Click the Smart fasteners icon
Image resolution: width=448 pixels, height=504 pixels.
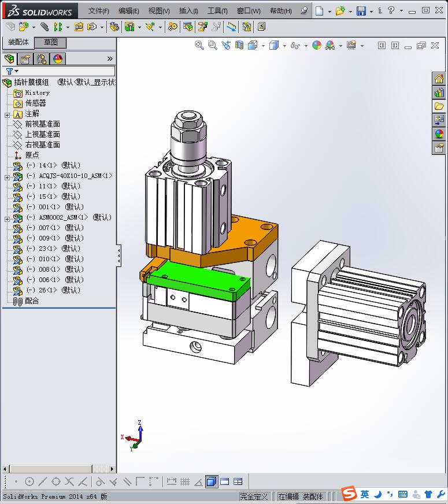(x=79, y=27)
